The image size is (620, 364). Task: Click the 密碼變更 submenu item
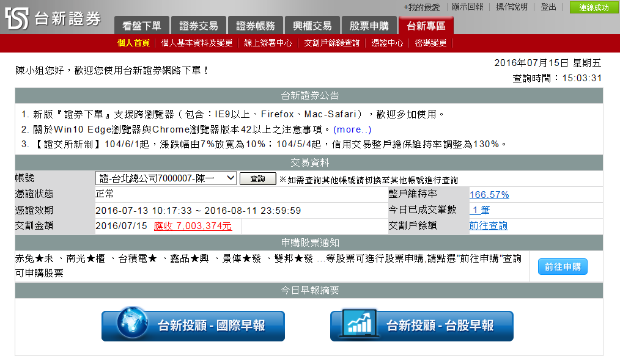[430, 43]
